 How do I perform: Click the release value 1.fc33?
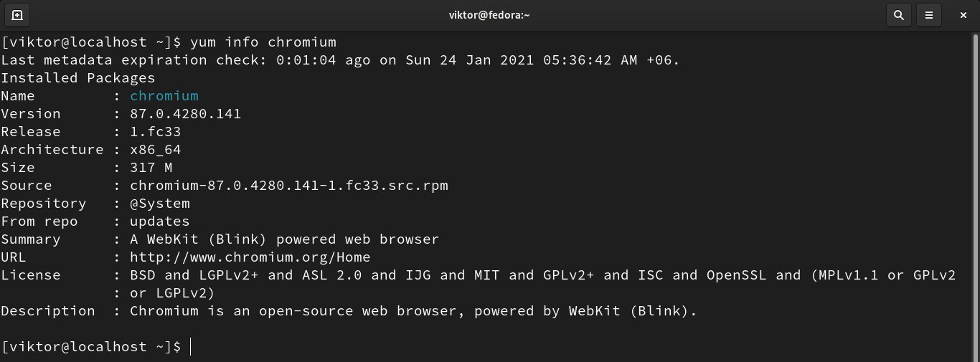(x=155, y=132)
